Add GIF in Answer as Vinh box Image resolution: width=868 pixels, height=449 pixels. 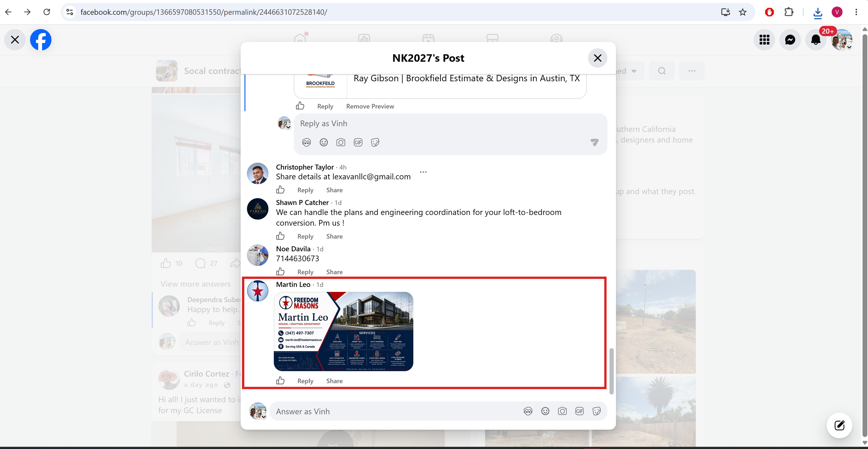[x=580, y=411]
